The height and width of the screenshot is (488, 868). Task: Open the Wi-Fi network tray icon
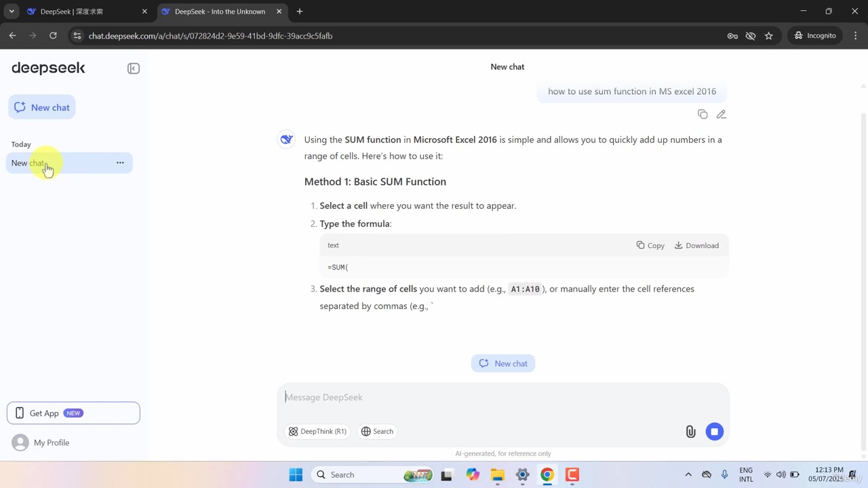point(768,474)
